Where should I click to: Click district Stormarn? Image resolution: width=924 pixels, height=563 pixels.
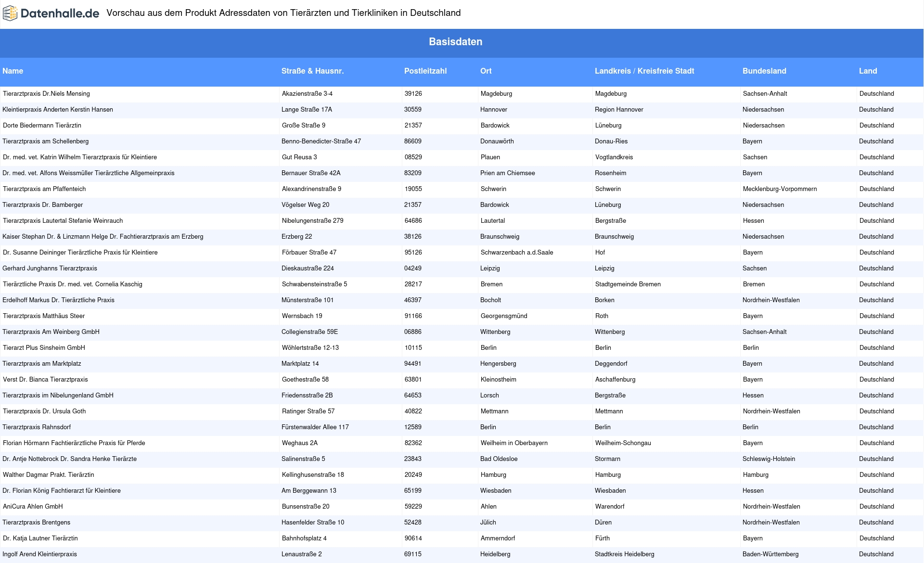click(607, 459)
